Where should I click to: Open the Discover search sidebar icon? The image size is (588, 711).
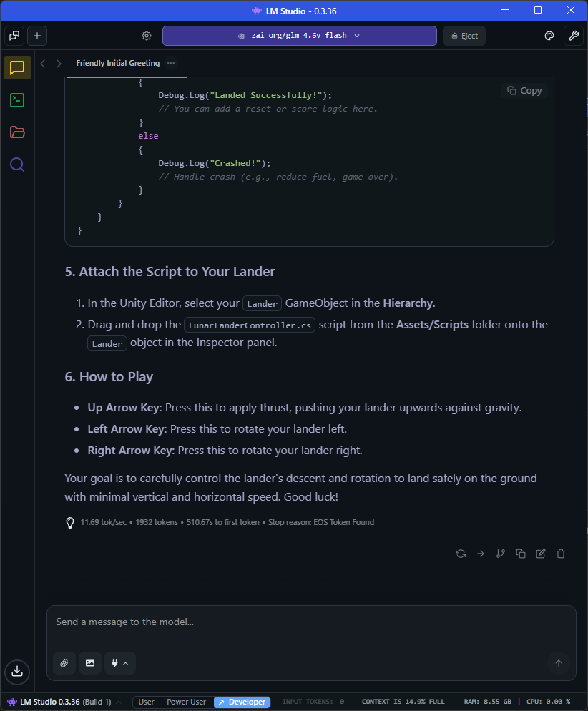coord(17,165)
